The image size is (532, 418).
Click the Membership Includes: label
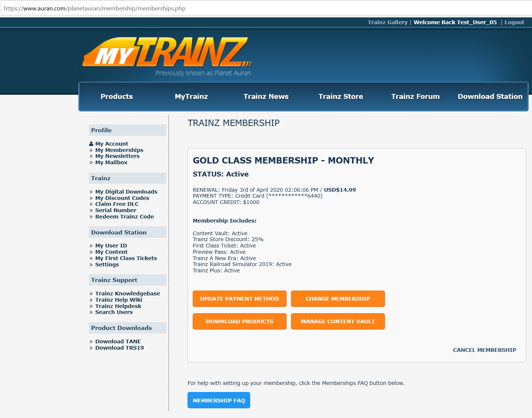coord(225,221)
